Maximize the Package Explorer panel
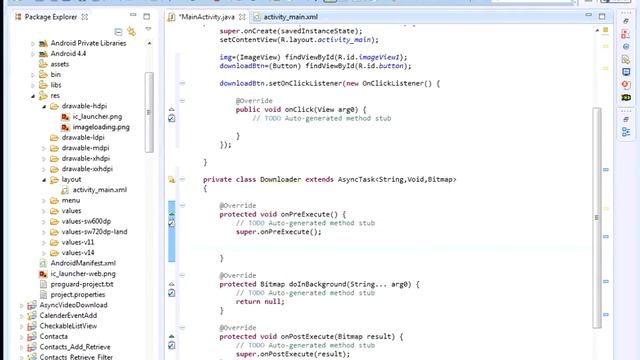This screenshot has width=640, height=360. (x=147, y=16)
